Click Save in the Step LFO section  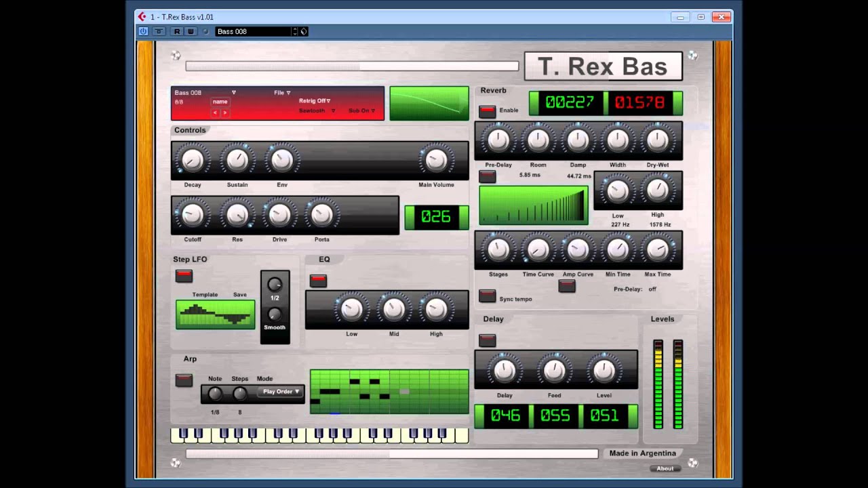tap(240, 295)
